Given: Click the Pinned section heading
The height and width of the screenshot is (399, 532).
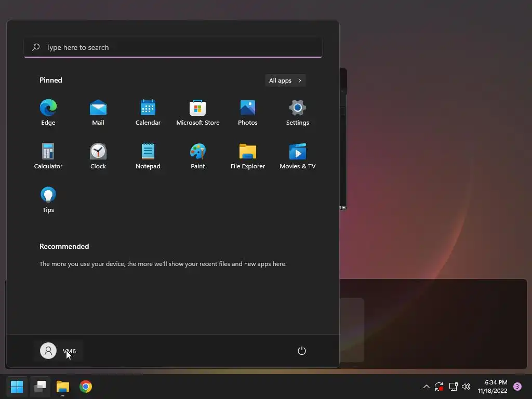Looking at the screenshot, I should coord(51,80).
